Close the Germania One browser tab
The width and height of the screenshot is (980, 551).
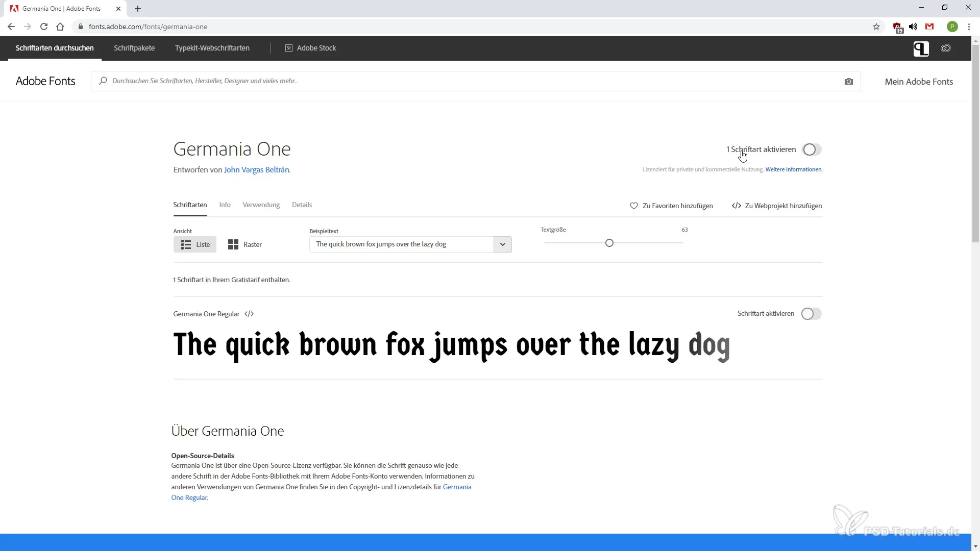point(118,9)
